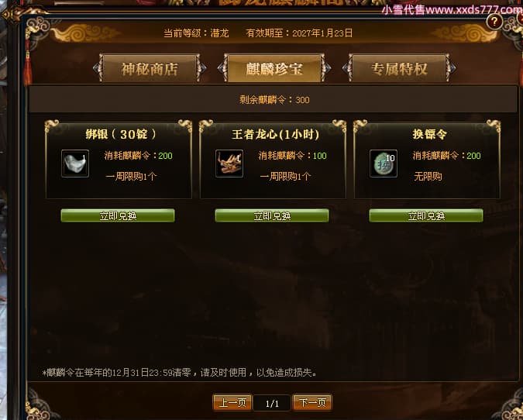The height and width of the screenshot is (420, 523).
Task: Go to next page with 下一页
Action: (x=312, y=402)
